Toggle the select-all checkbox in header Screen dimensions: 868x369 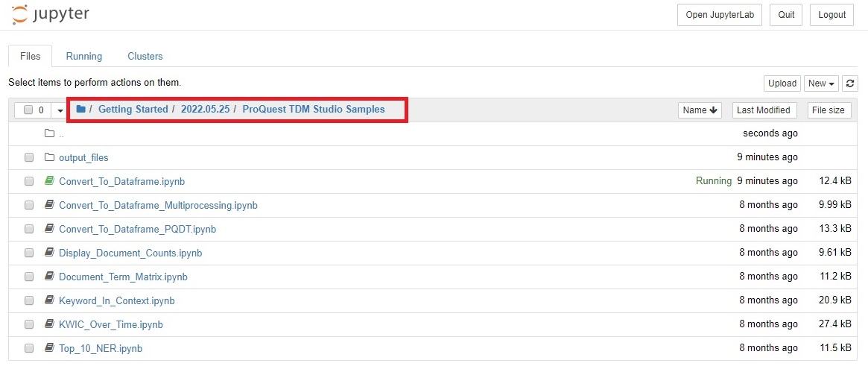[x=28, y=110]
